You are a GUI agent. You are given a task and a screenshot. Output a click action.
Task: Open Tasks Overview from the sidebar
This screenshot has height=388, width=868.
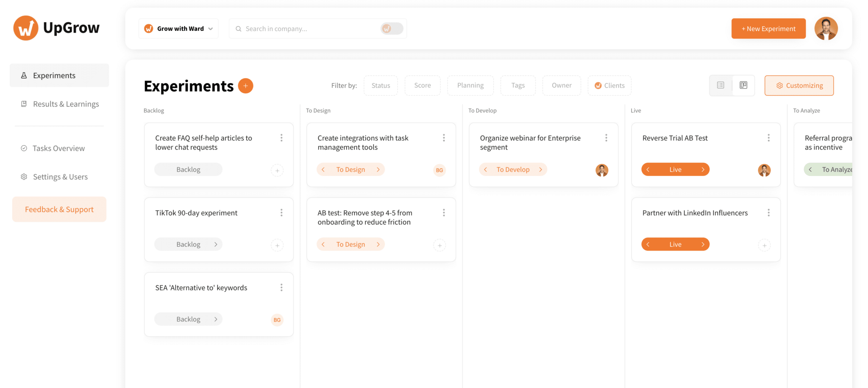click(58, 148)
